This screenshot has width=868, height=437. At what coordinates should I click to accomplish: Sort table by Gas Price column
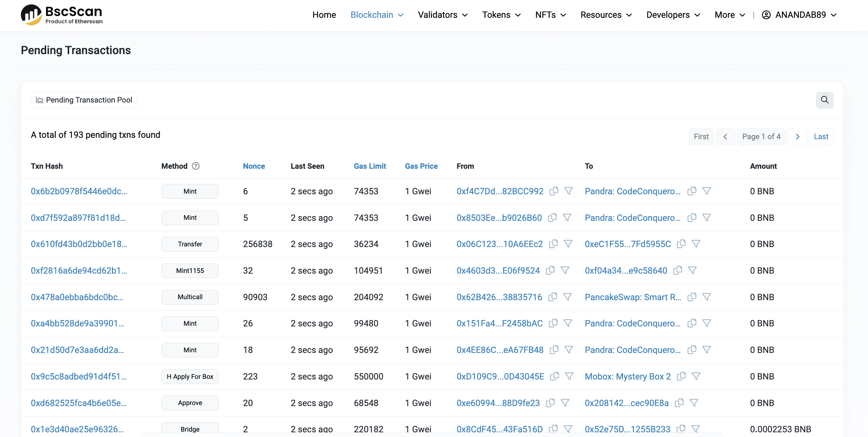[x=421, y=166]
